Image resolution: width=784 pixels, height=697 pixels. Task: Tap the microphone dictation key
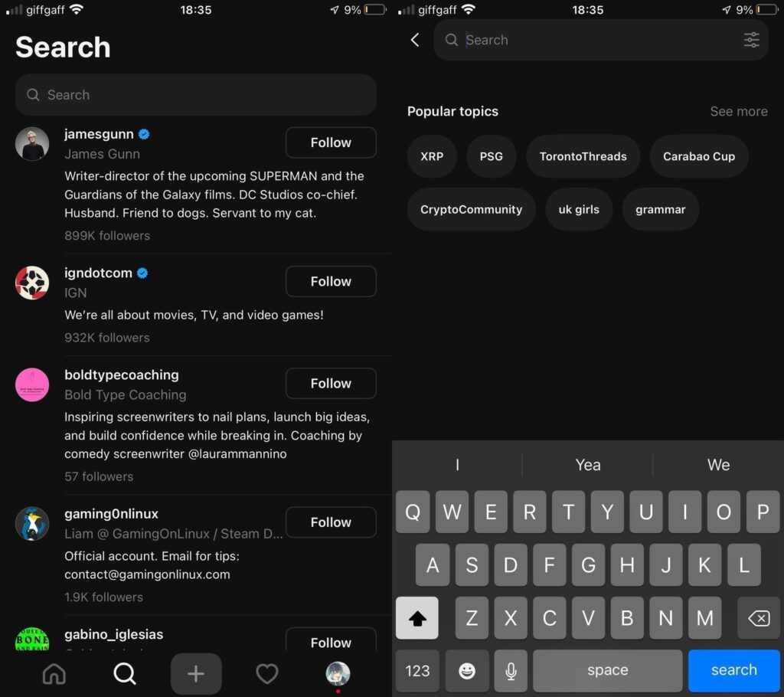tap(511, 670)
